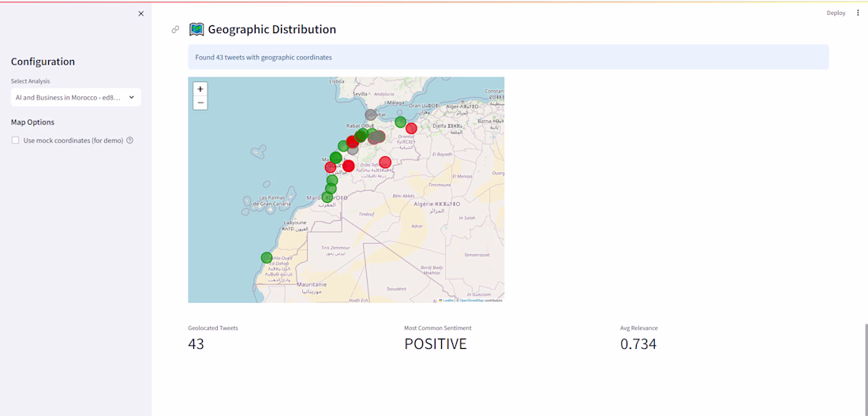Click the Mauritanie label on the map
The height and width of the screenshot is (416, 868).
click(x=312, y=284)
